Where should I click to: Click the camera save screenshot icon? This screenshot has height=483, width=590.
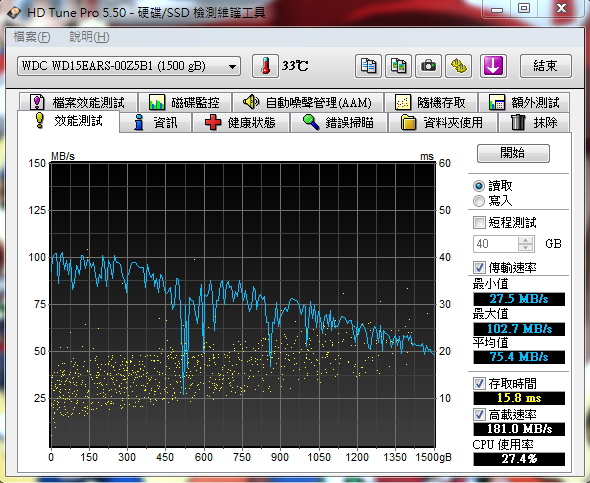428,66
